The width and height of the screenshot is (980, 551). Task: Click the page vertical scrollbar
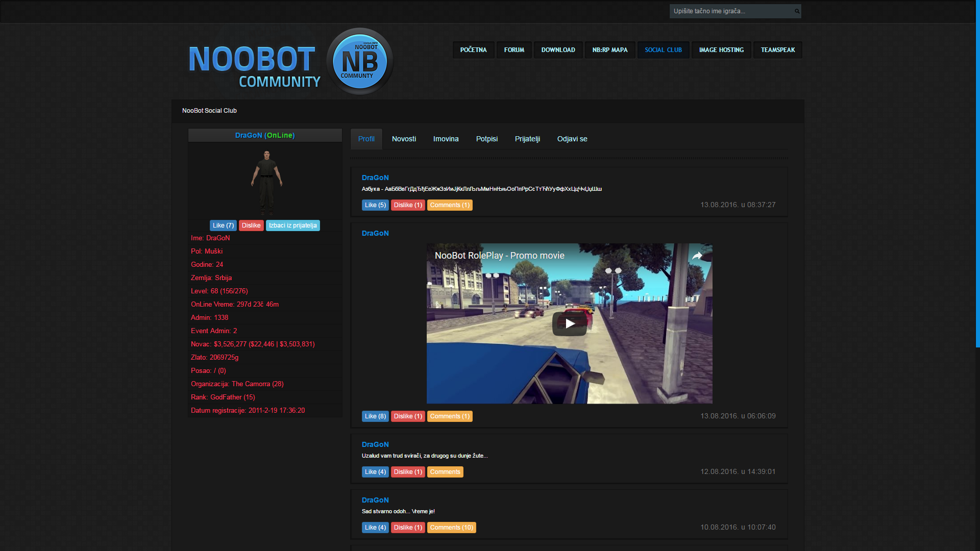[x=977, y=173]
